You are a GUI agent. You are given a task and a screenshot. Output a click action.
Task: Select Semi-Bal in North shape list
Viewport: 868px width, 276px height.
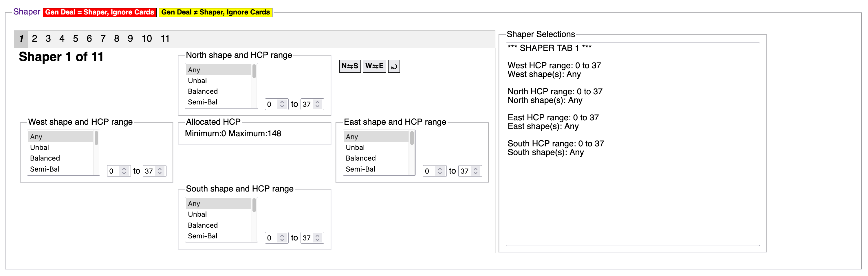[218, 102]
